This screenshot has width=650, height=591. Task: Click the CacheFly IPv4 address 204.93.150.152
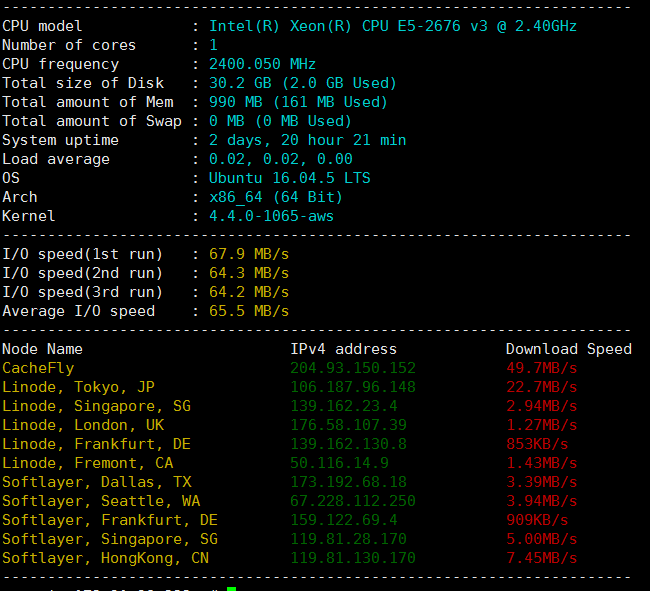353,368
